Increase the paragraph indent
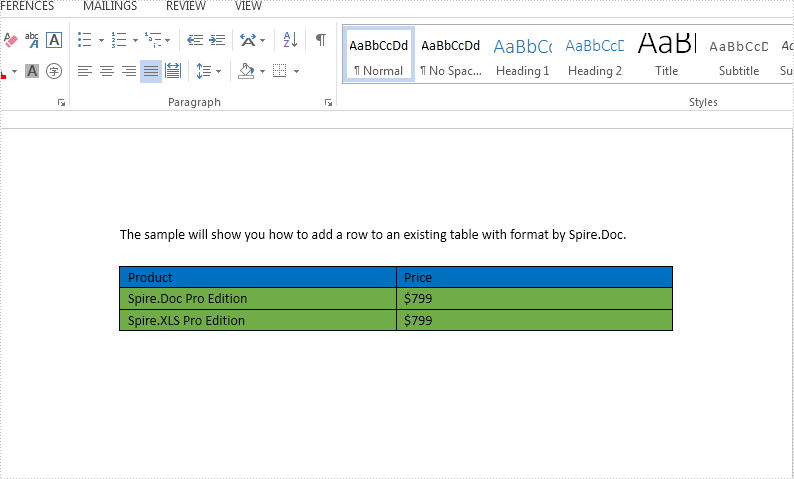 coord(217,39)
